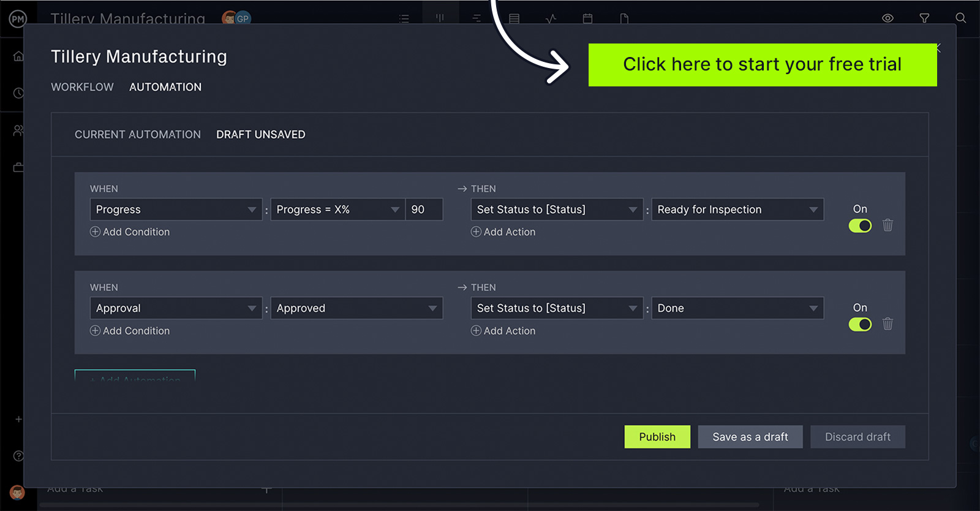Open the home icon in left sidebar
The height and width of the screenshot is (511, 980).
coord(18,56)
